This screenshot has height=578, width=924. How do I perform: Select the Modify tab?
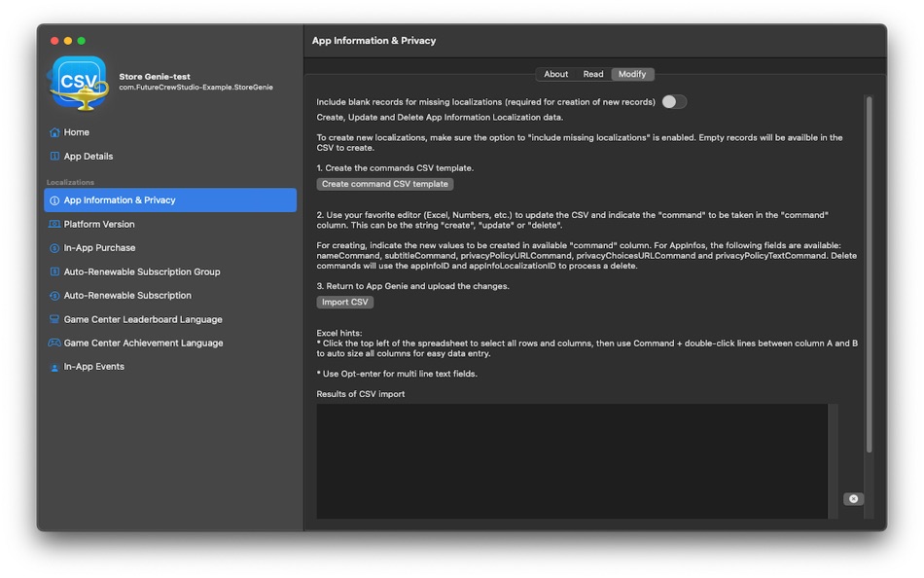[x=632, y=73]
